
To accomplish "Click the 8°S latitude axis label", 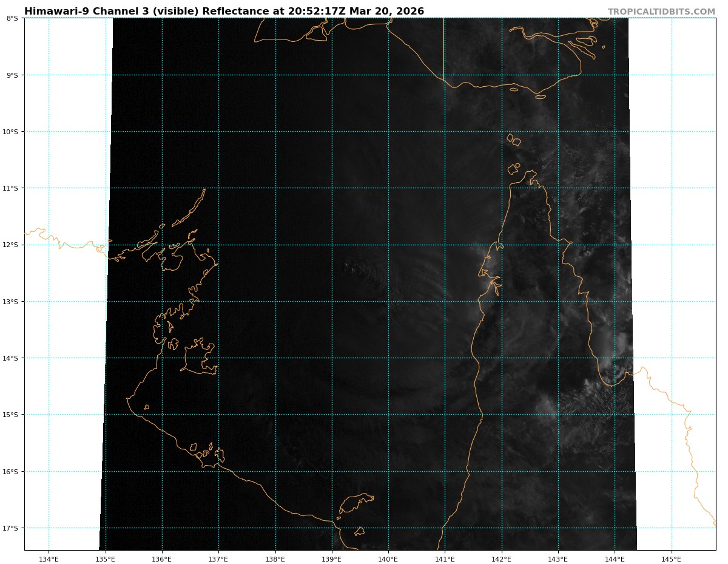I will pos(12,18).
